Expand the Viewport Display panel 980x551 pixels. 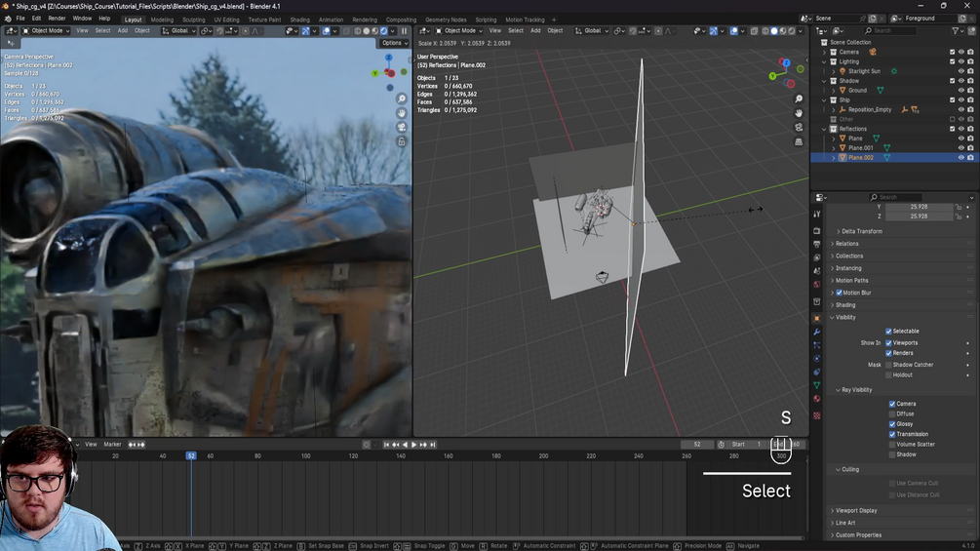pyautogui.click(x=856, y=510)
